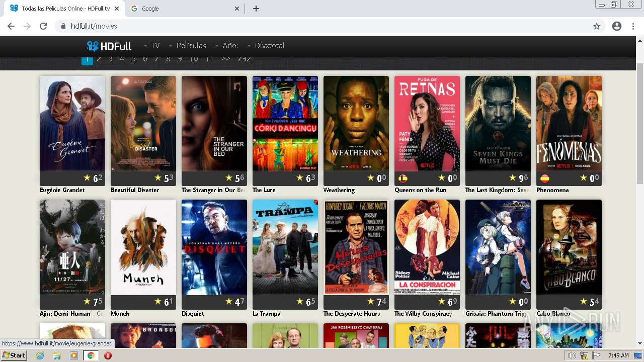Click the volume icon in the system tray

[x=572, y=355]
